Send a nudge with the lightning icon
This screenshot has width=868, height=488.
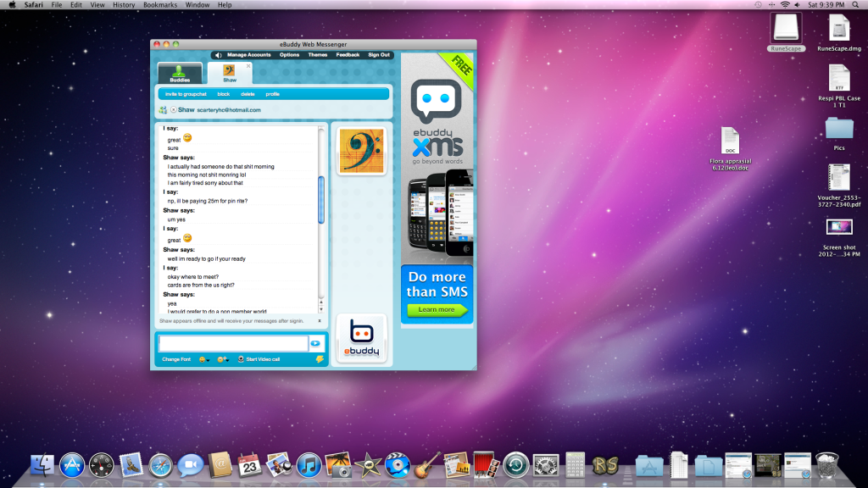pyautogui.click(x=320, y=359)
